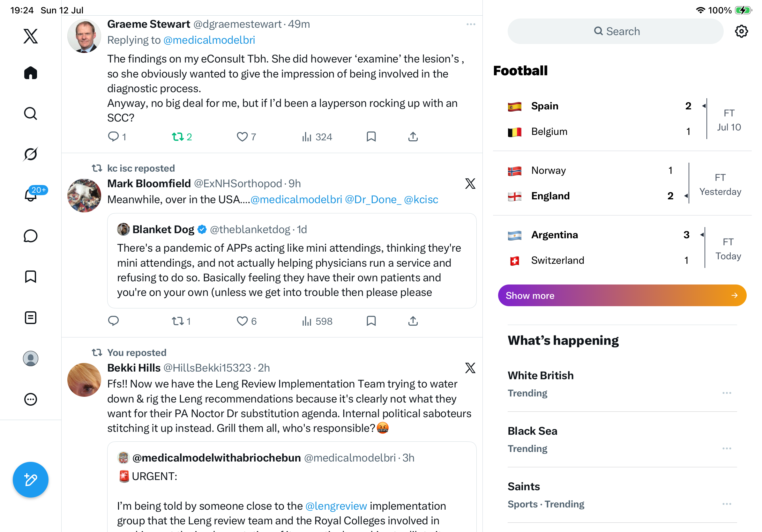This screenshot has width=762, height=532.
Task: Open notifications bell with 20+ badge
Action: coord(31,194)
